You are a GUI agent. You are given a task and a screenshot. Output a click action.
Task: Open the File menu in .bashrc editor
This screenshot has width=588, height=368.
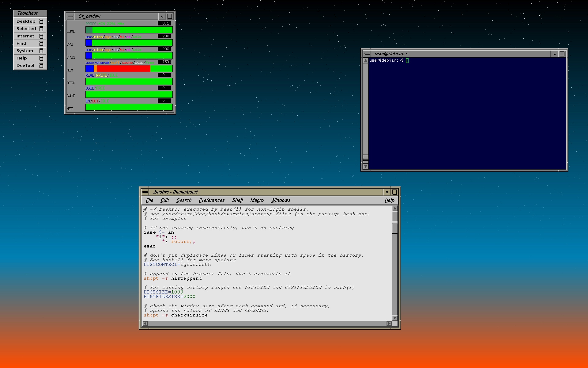click(149, 200)
